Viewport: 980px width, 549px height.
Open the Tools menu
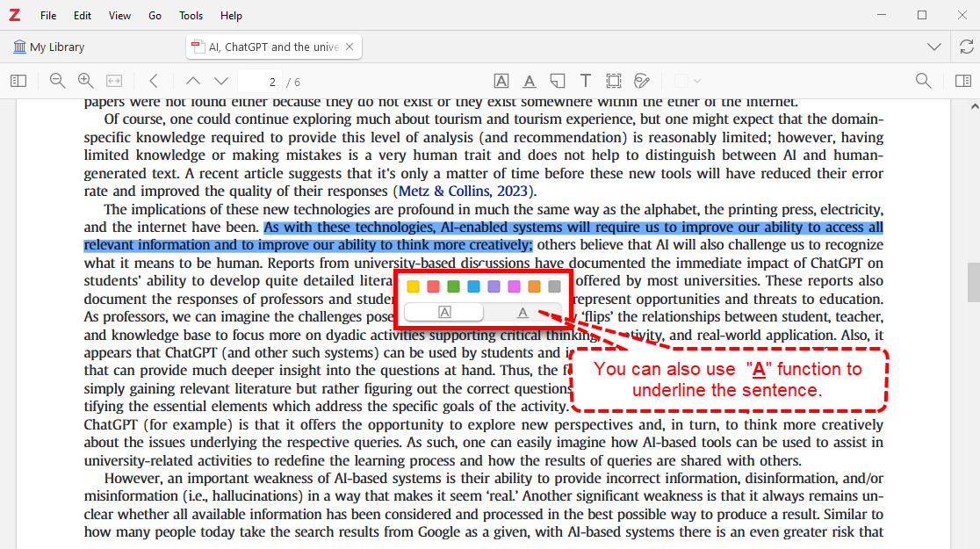pos(191,16)
